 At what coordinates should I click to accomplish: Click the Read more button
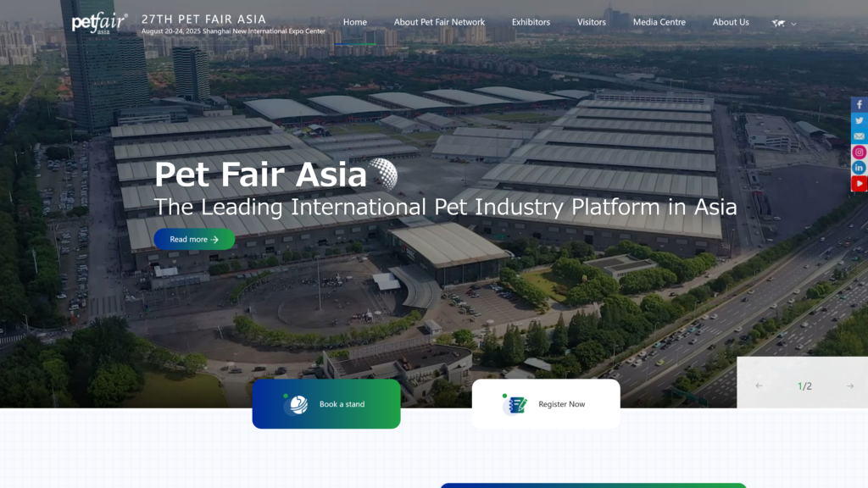[194, 239]
